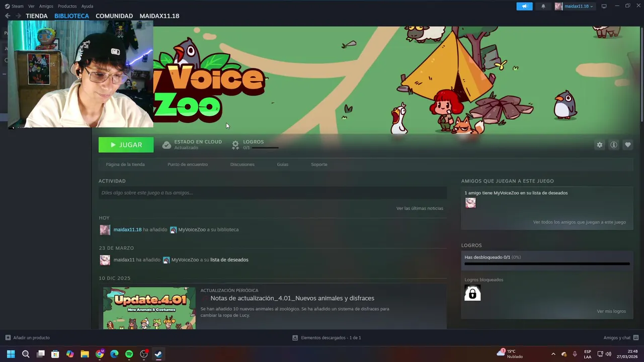Show game info icon
Viewport: 644px width, 362px height.
coord(613,145)
